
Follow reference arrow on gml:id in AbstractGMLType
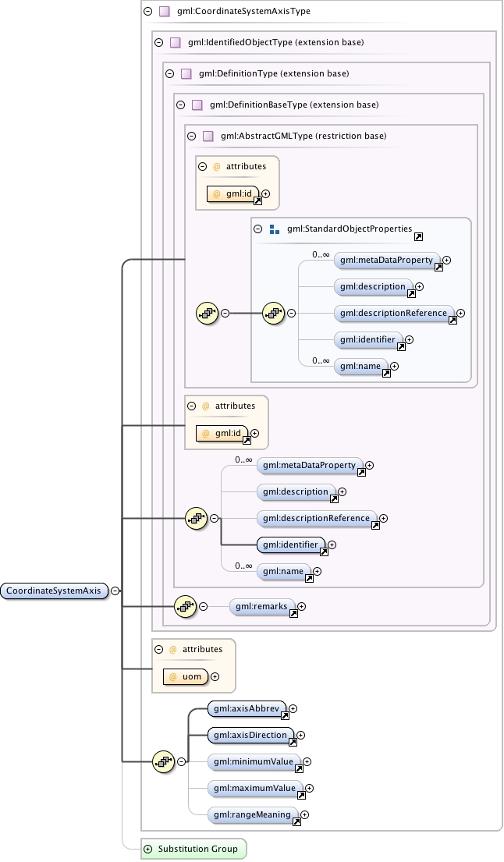click(x=257, y=200)
